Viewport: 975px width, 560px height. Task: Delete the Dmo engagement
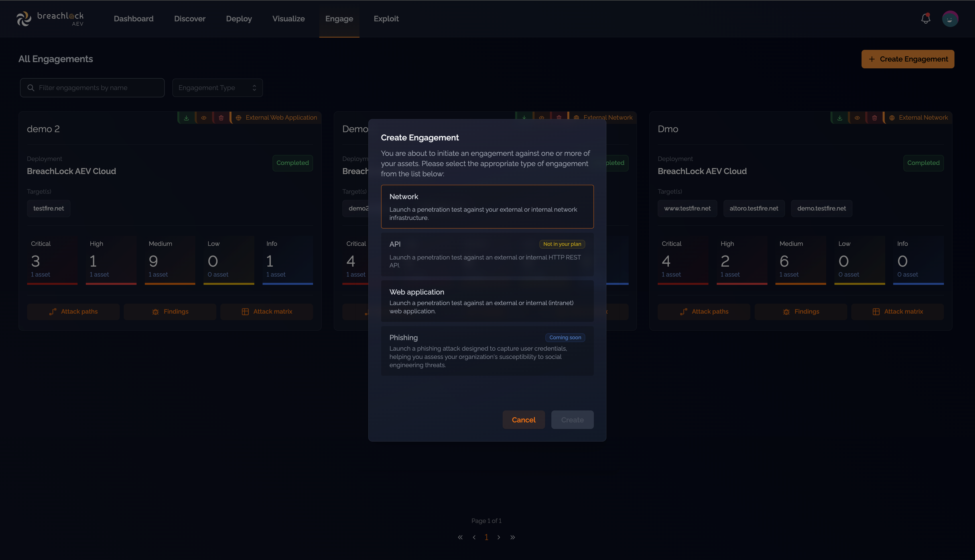pos(875,118)
